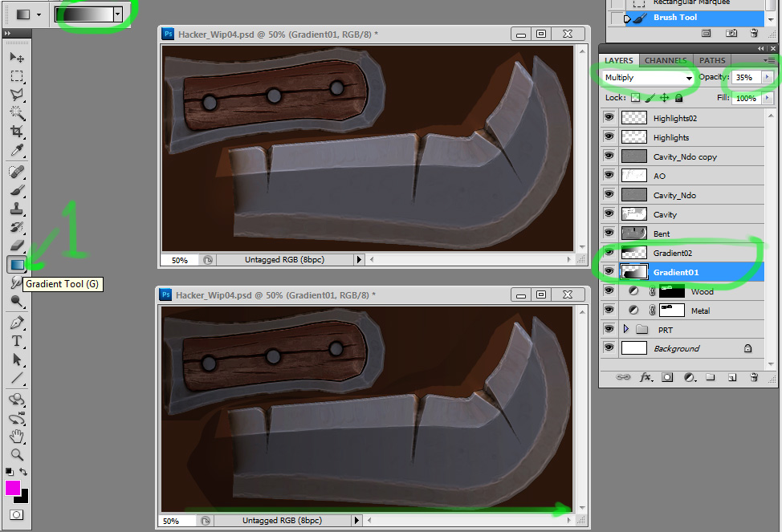Select the Move tool
This screenshot has height=532, width=782.
17,57
